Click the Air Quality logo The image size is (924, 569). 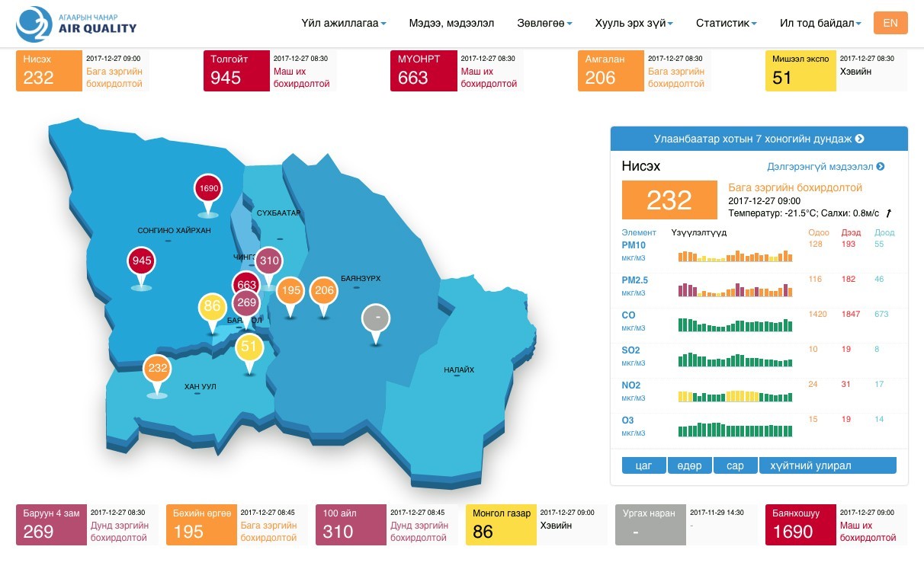click(76, 24)
